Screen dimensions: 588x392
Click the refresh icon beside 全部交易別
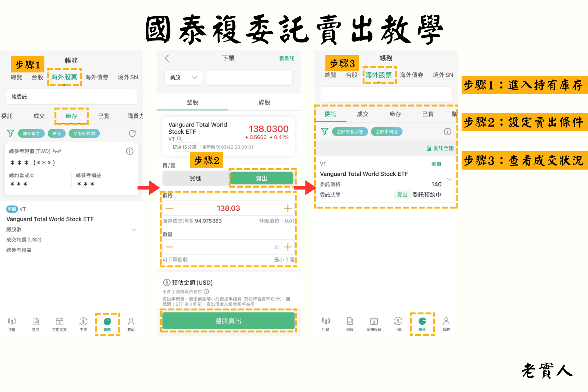click(x=132, y=133)
